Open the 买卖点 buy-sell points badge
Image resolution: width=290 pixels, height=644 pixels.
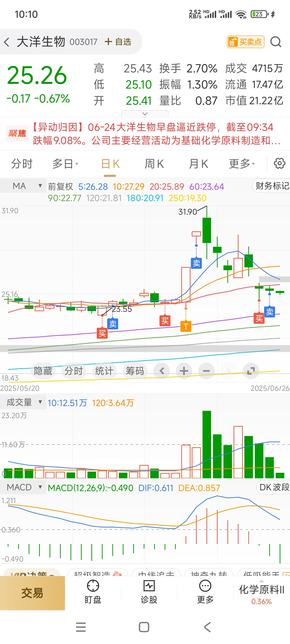(246, 42)
